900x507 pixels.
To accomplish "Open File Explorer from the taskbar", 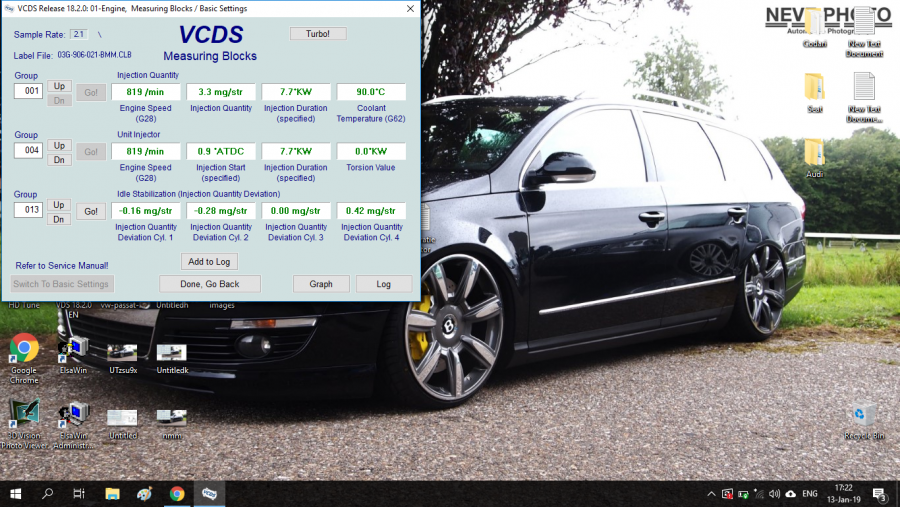I will (112, 494).
